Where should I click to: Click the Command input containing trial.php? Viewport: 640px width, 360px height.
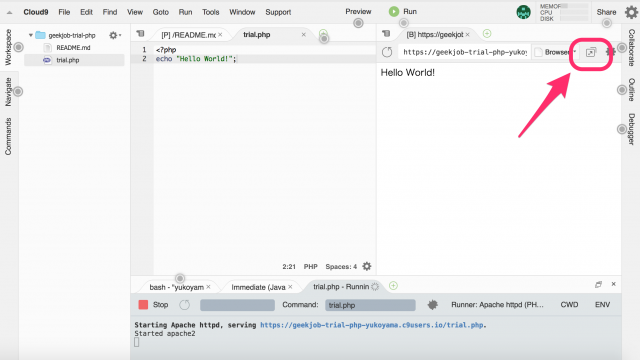click(x=370, y=305)
